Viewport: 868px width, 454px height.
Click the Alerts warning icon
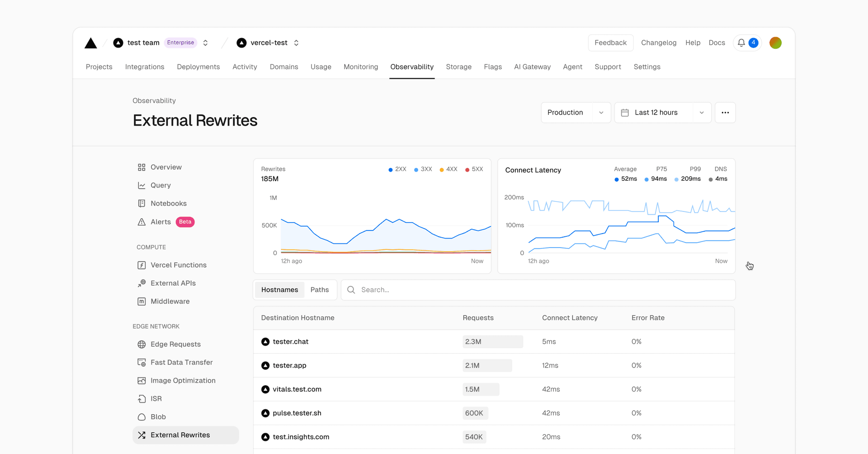click(x=142, y=222)
